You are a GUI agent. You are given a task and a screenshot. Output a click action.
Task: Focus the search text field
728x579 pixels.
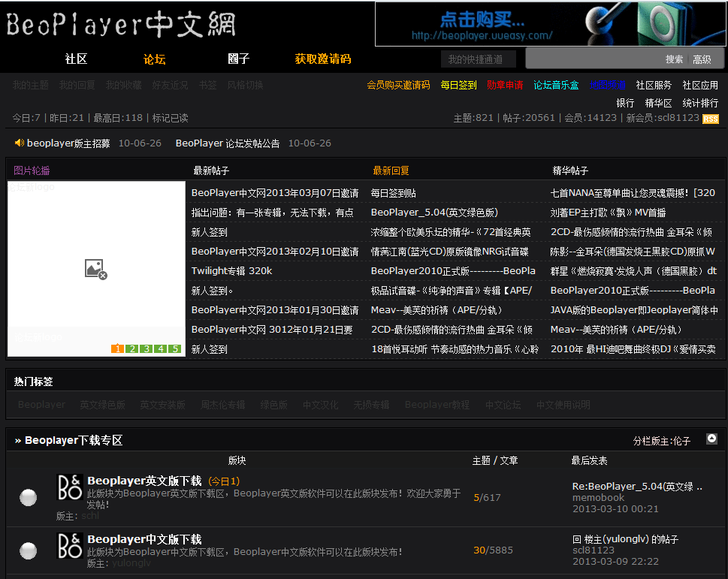pos(594,59)
